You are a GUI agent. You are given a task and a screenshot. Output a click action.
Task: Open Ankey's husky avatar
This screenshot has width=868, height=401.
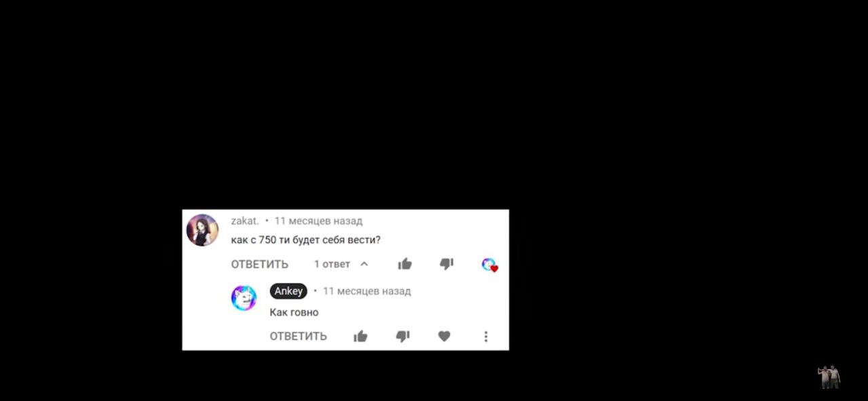tap(244, 298)
